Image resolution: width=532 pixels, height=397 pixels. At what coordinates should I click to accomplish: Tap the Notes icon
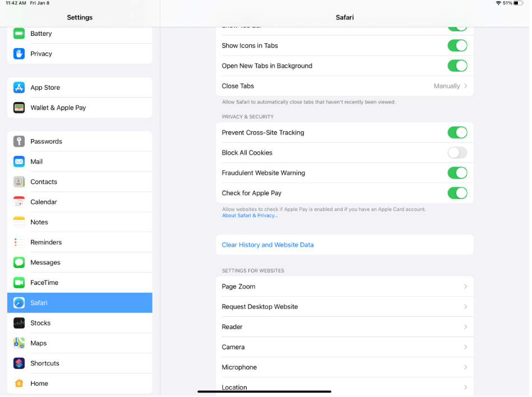click(19, 222)
